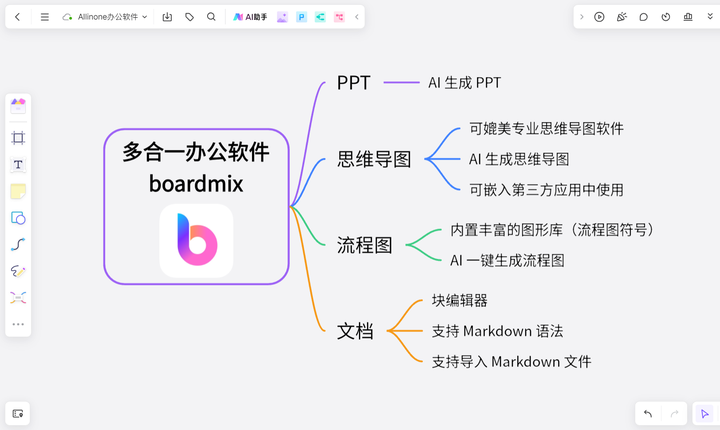Image resolution: width=720 pixels, height=430 pixels.
Task: Click the blue P presentation icon
Action: [301, 17]
